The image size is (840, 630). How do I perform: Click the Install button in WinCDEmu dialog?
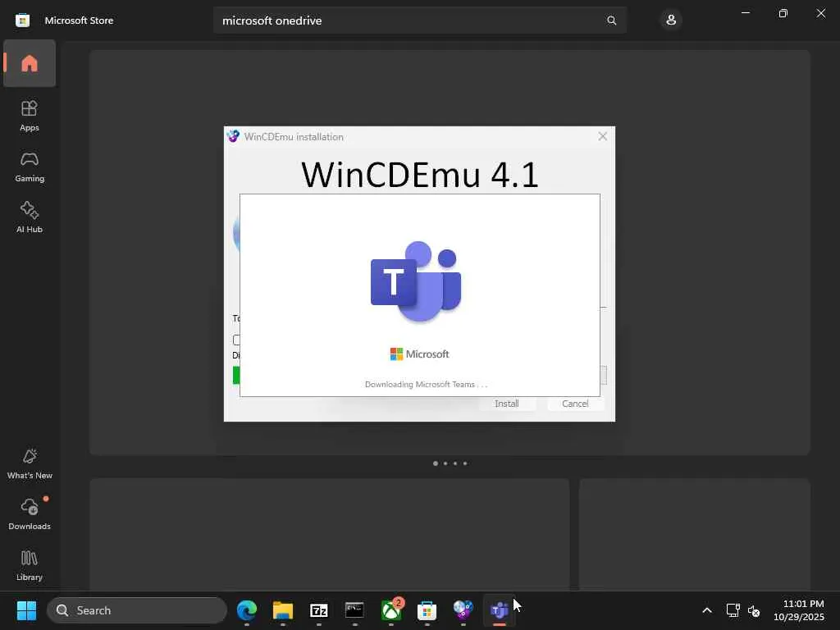(x=506, y=404)
